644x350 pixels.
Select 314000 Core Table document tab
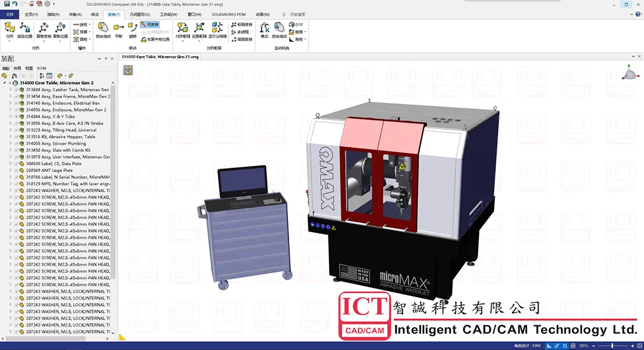click(x=160, y=57)
